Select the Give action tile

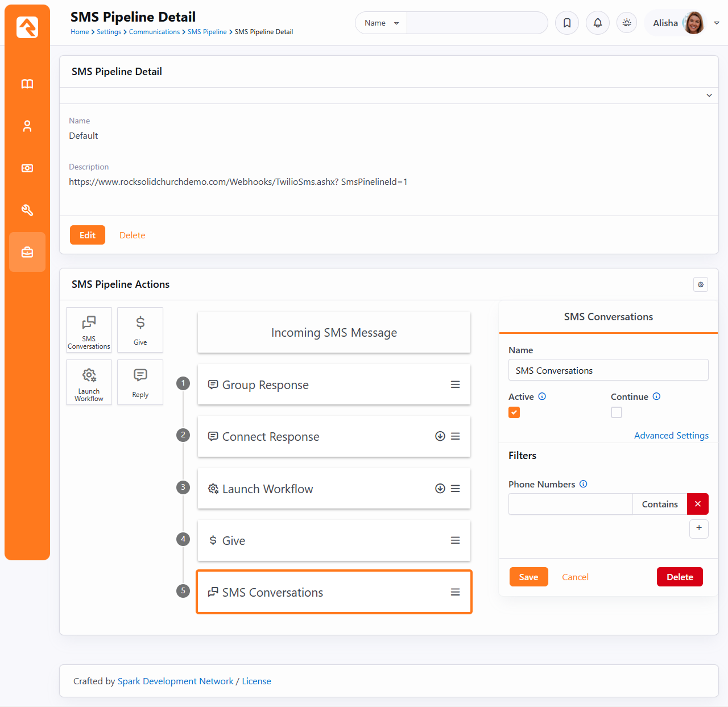point(140,330)
